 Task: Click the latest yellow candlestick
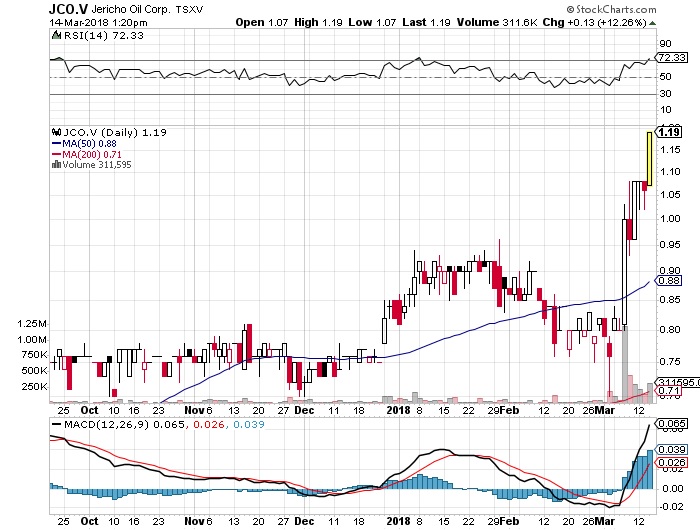650,159
